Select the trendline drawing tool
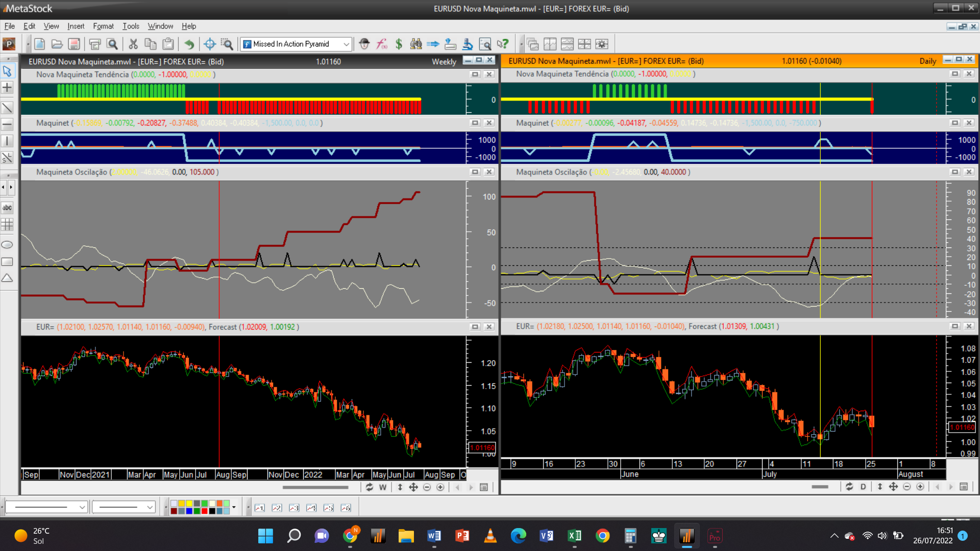 click(7, 108)
